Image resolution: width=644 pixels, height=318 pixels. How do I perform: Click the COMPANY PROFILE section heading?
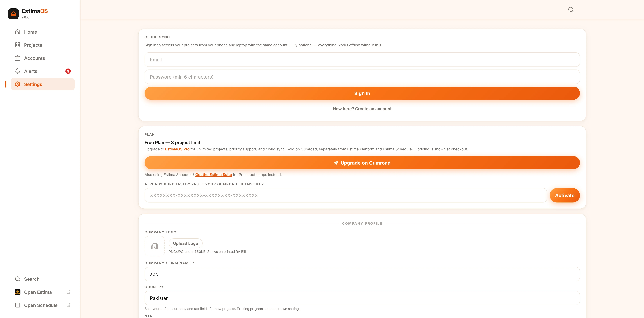pyautogui.click(x=362, y=223)
